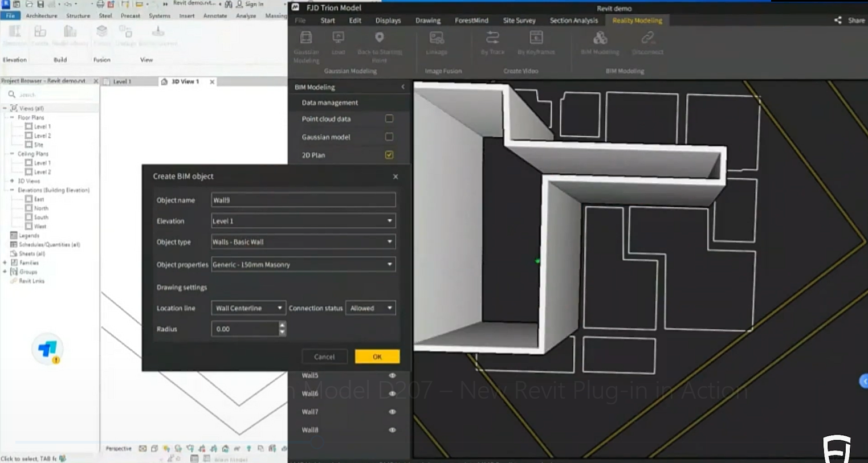Open Revit's Annotate ribbon tab
This screenshot has width=868, height=463.
(215, 16)
